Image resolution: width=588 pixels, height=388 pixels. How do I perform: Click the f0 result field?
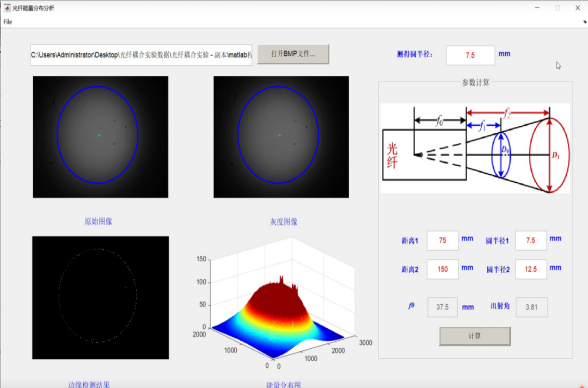[442, 307]
